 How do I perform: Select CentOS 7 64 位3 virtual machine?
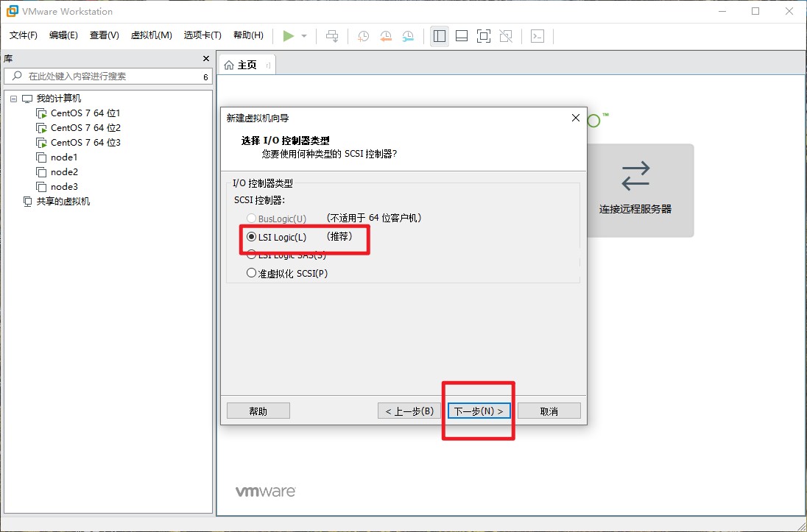[x=85, y=143]
